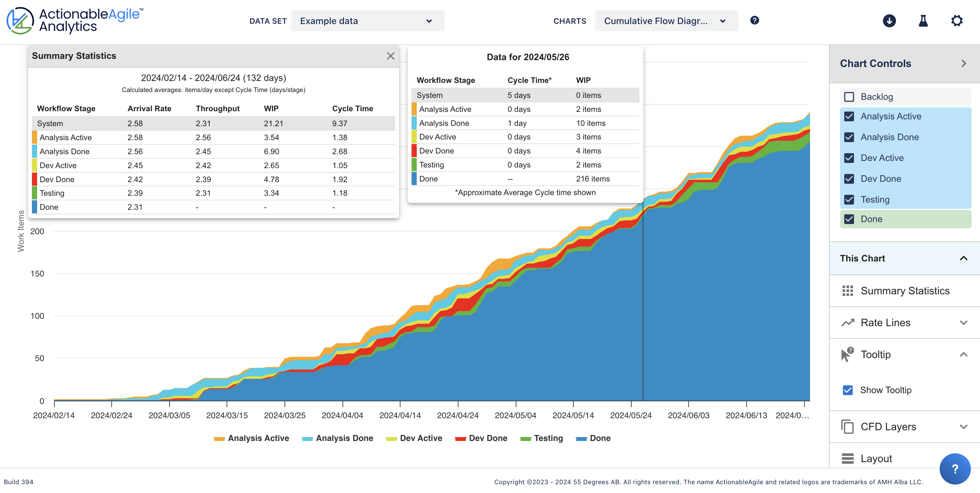Click the CFD Layers icon
The image size is (980, 493).
point(847,426)
